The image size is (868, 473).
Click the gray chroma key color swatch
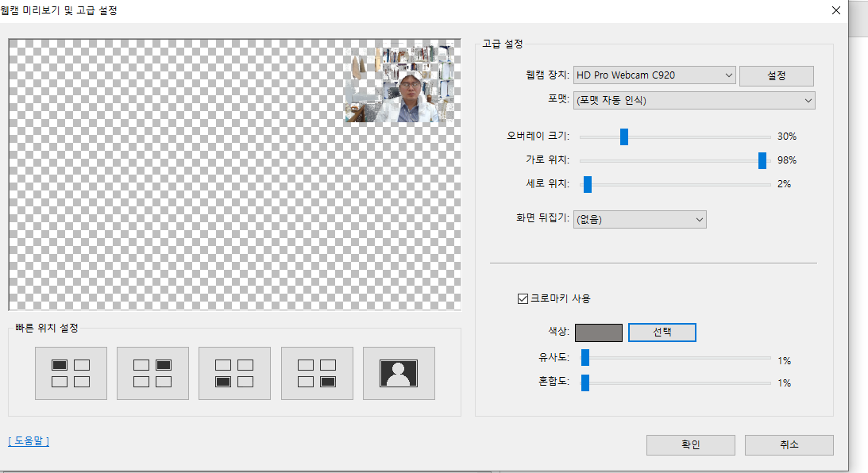point(599,333)
